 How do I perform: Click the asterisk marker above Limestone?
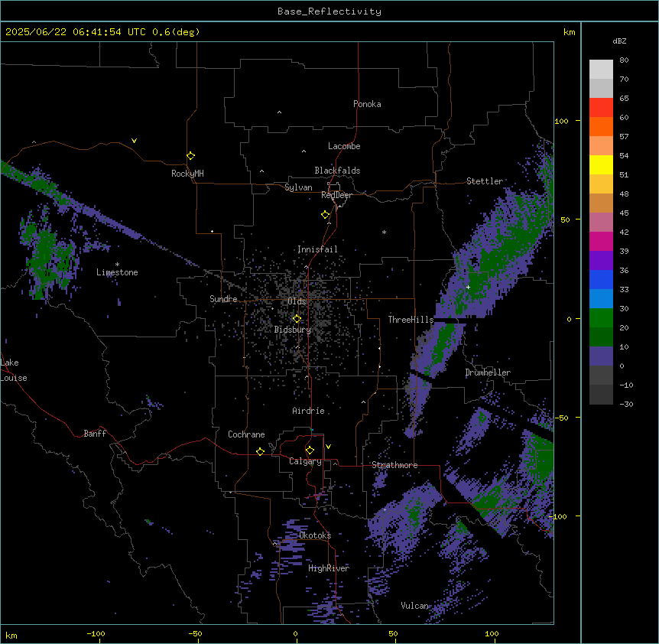tap(117, 265)
